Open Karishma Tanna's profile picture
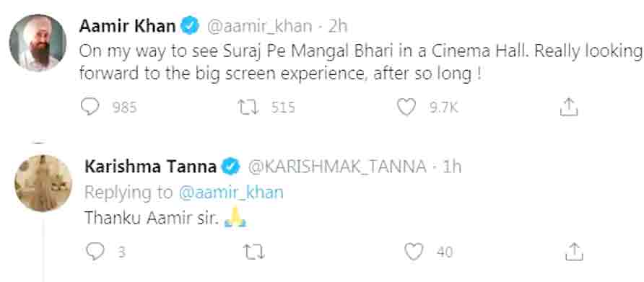The height and width of the screenshot is (282, 644). pyautogui.click(x=43, y=183)
